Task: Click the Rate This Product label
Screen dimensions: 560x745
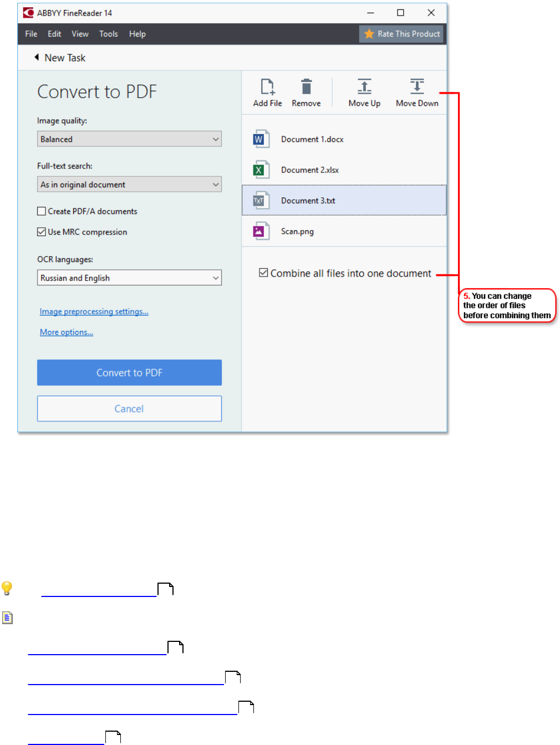Action: coord(409,34)
